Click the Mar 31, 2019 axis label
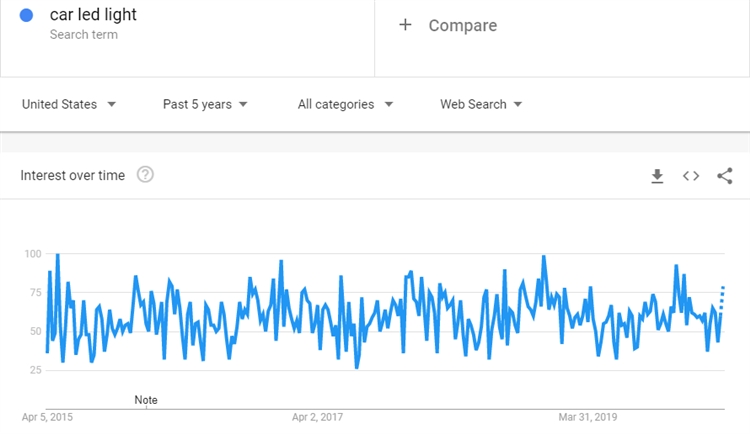 click(x=588, y=416)
